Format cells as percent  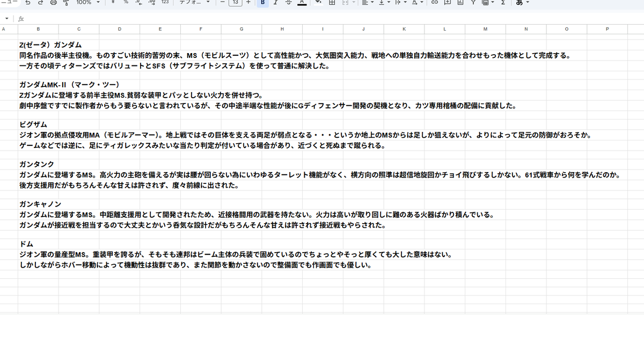[126, 3]
